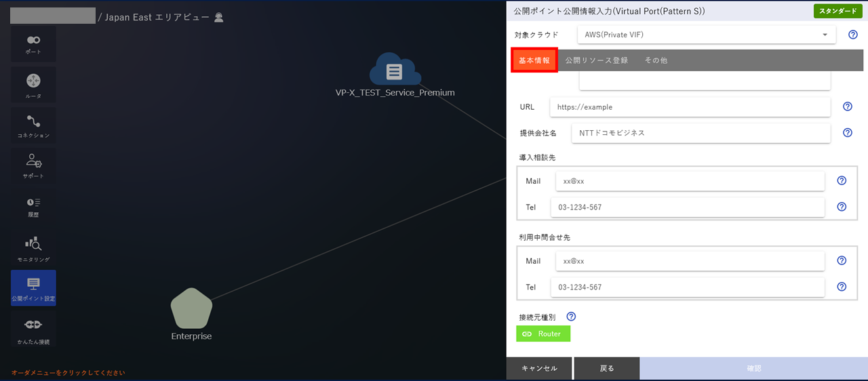Show help for 提供会社名
868x381 pixels.
[x=847, y=133]
